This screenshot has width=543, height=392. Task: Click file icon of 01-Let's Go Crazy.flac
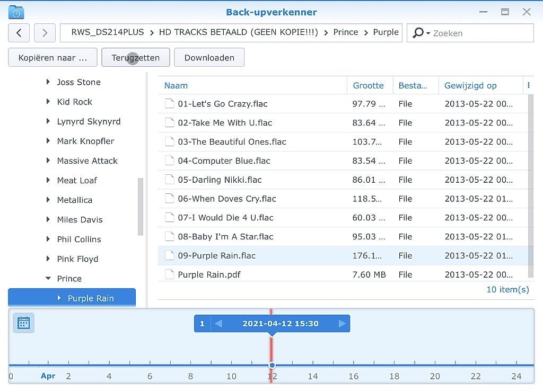[169, 103]
